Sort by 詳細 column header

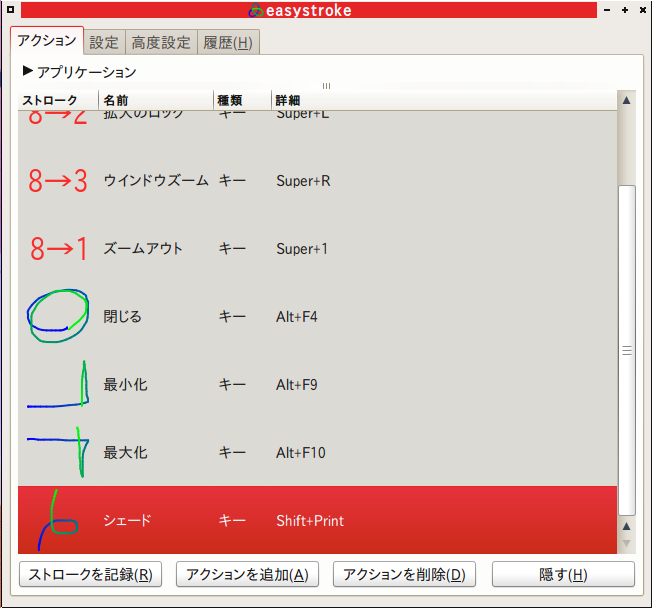coord(444,100)
